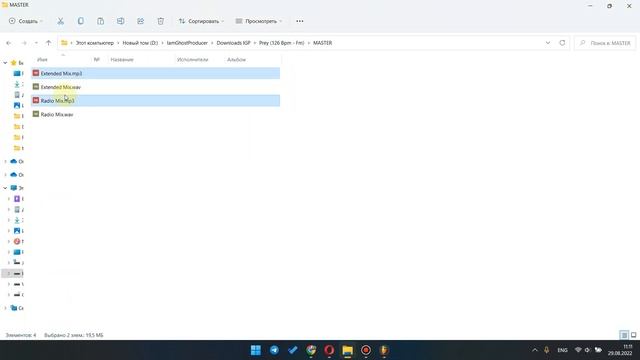Go up one folder level with the up arrow

pyautogui.click(x=49, y=43)
